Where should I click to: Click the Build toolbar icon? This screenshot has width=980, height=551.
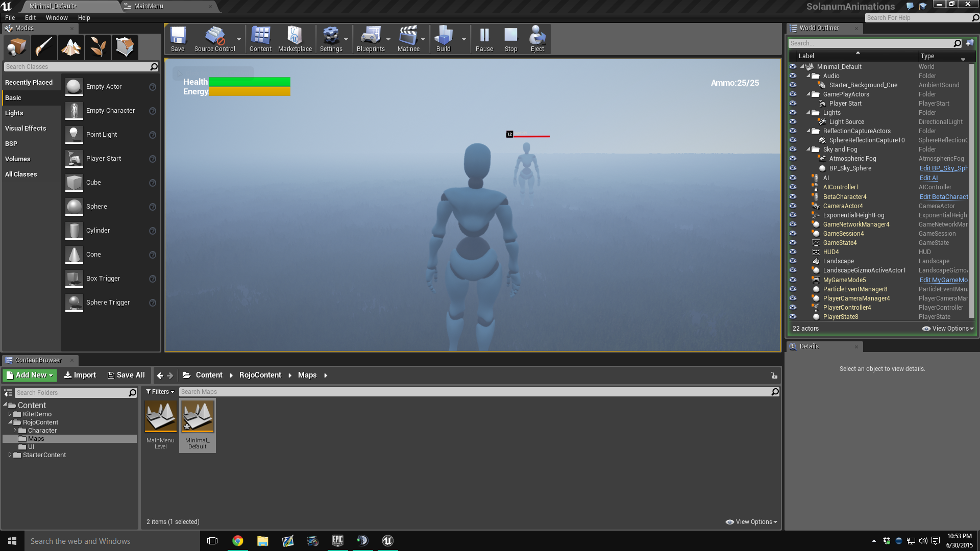[444, 39]
